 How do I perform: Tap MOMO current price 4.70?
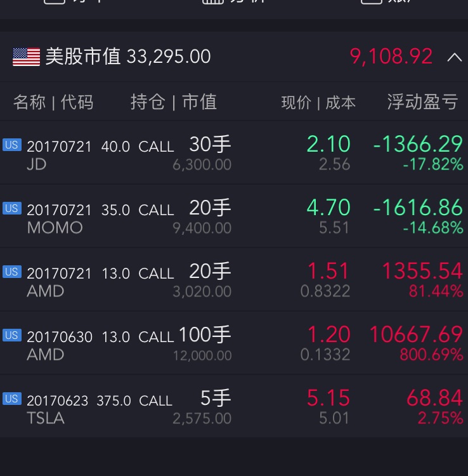[328, 208]
